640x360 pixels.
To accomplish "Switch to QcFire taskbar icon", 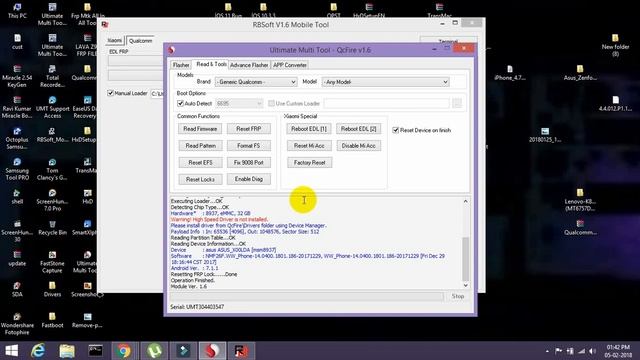I will 212,351.
